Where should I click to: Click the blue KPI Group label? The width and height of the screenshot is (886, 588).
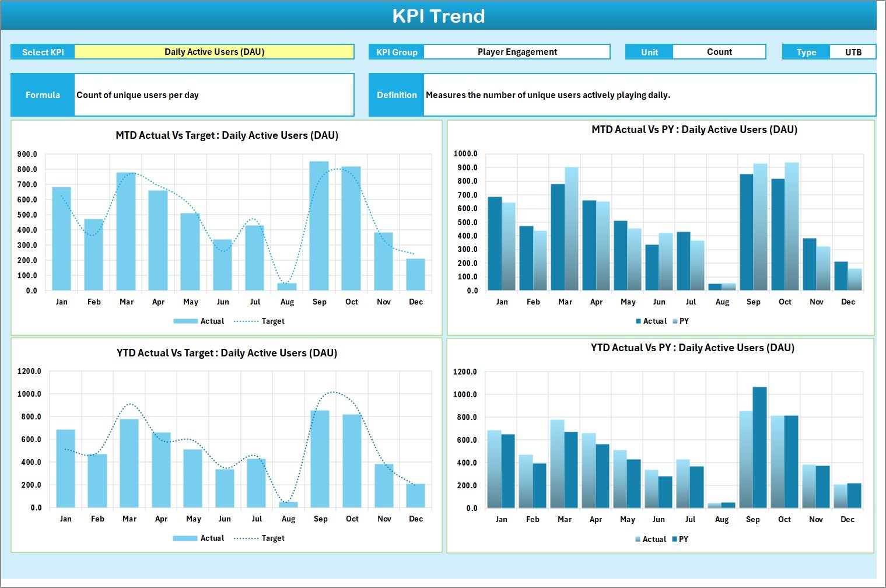(x=397, y=52)
